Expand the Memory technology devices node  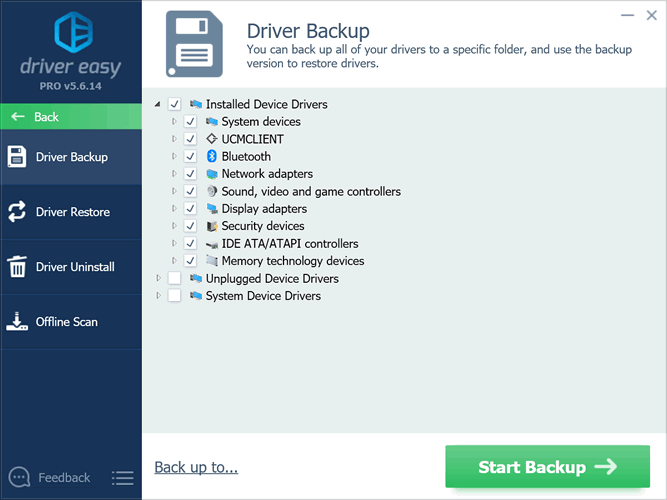coord(174,260)
